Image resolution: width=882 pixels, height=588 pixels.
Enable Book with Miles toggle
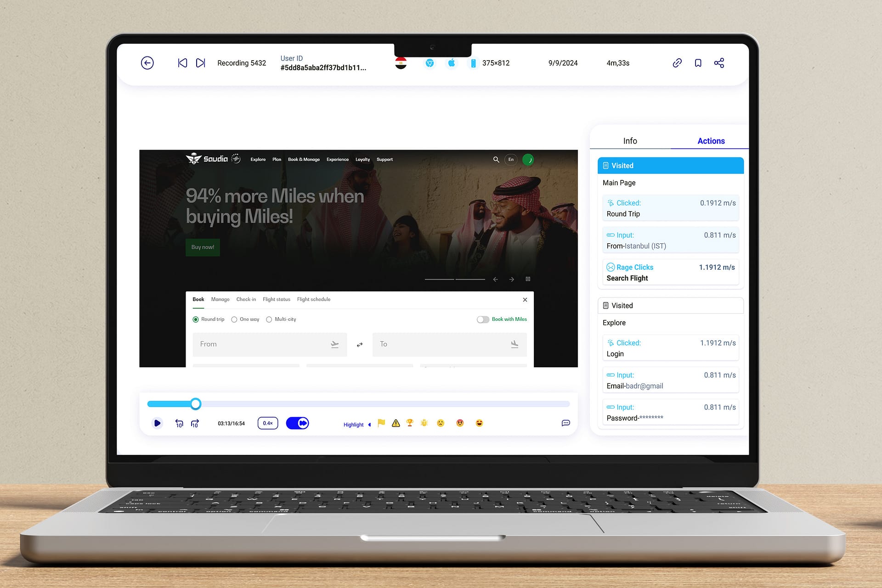483,319
